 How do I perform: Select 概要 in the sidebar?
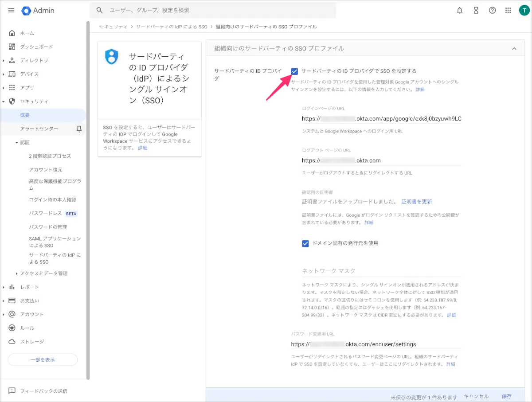[43, 115]
